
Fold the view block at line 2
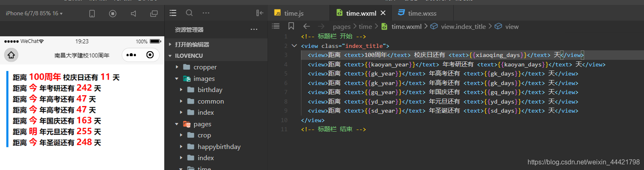pyautogui.click(x=294, y=46)
